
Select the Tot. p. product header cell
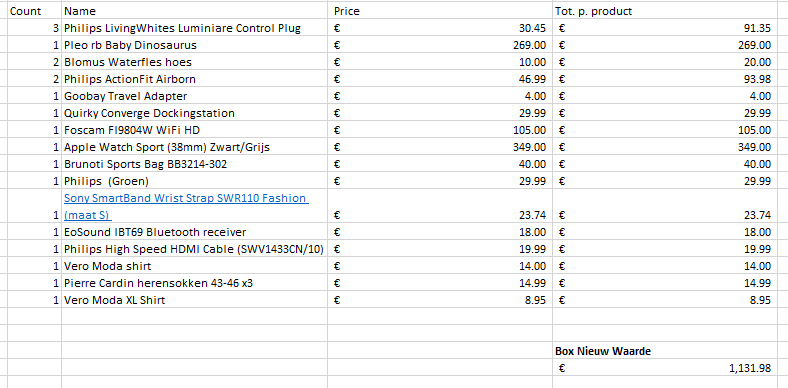pos(665,11)
